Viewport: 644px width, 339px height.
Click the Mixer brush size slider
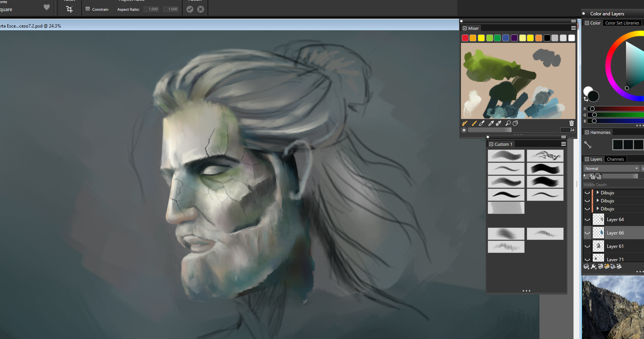click(x=513, y=130)
